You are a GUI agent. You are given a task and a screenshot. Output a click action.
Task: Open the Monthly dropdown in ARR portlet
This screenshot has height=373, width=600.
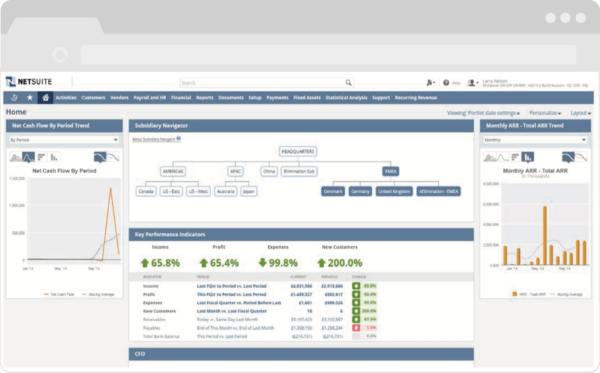coord(535,140)
